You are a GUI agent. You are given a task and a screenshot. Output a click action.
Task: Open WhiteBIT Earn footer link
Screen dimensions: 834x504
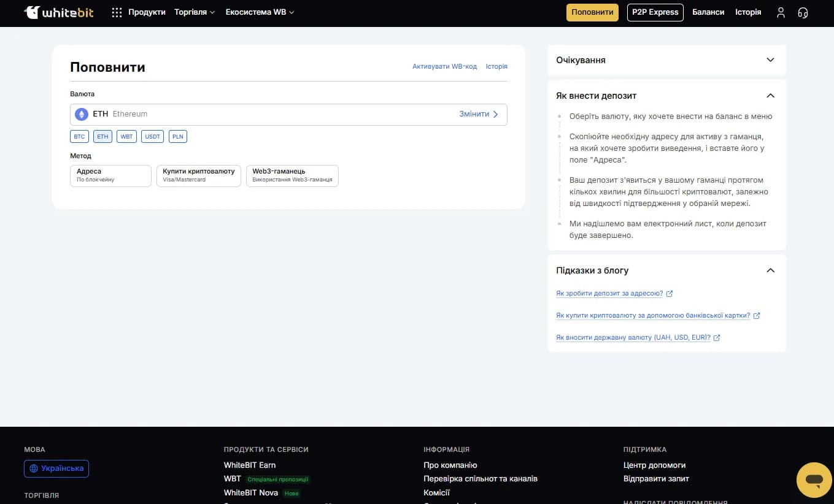click(250, 465)
